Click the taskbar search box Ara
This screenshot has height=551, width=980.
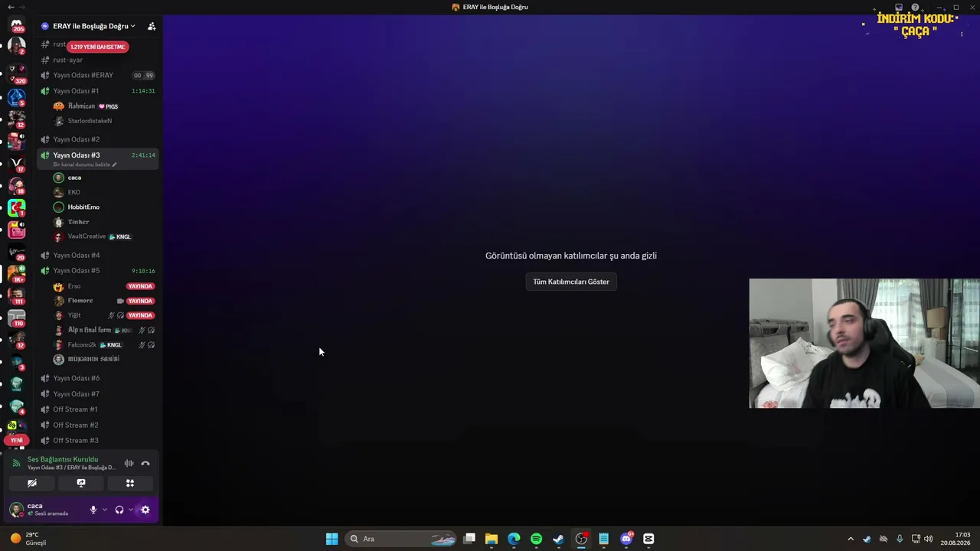click(401, 539)
